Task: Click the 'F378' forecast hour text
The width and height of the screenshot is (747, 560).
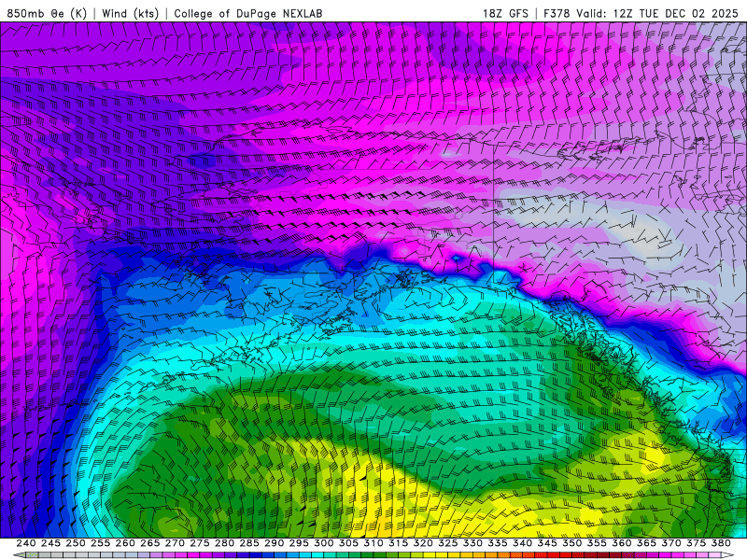Action: tap(557, 13)
